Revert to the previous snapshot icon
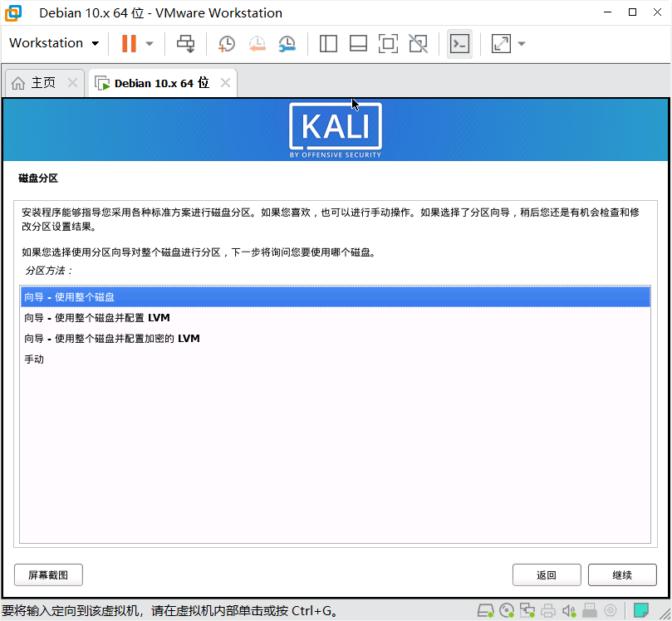672x621 pixels. pyautogui.click(x=258, y=44)
